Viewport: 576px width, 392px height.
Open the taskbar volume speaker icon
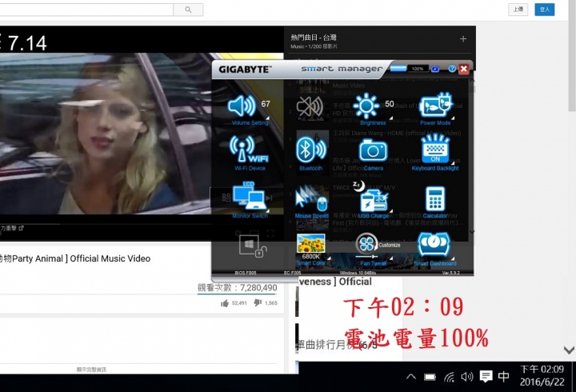coord(467,377)
